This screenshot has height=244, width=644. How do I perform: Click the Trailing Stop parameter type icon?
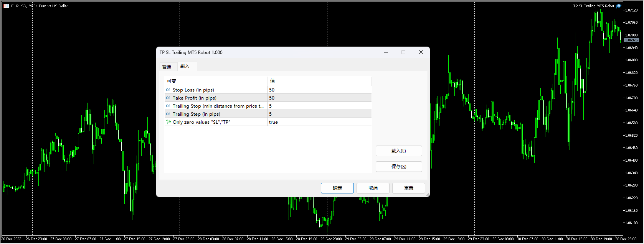coord(168,106)
